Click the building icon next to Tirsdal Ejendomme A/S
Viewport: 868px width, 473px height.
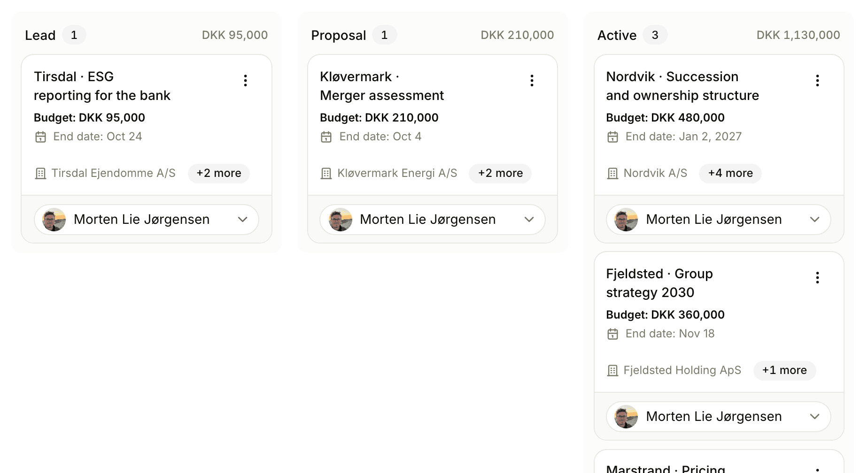coord(41,174)
